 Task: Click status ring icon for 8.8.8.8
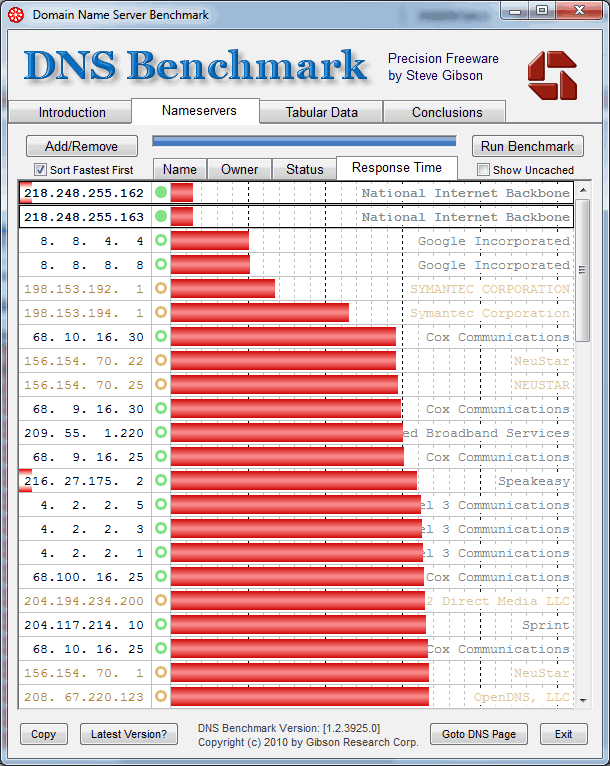pos(161,264)
